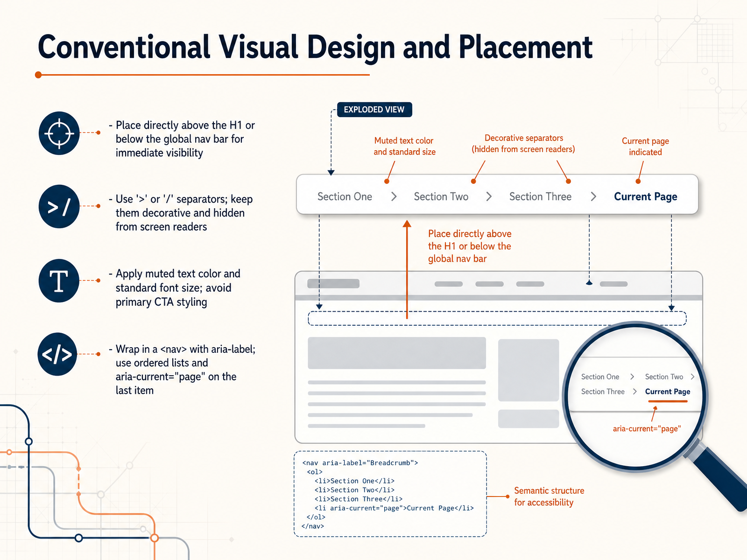The image size is (747, 560).
Task: Click the dashed breadcrumb placeholder in wireframe
Action: coord(497,318)
